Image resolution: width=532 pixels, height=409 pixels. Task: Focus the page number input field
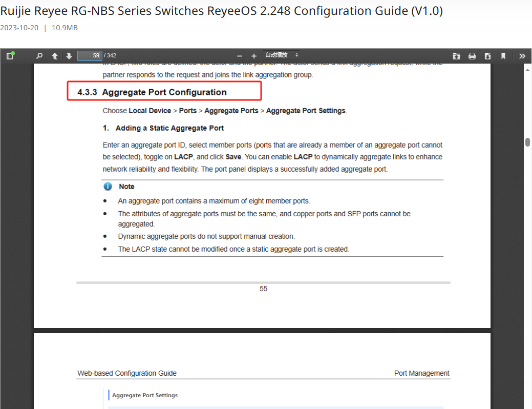point(90,56)
